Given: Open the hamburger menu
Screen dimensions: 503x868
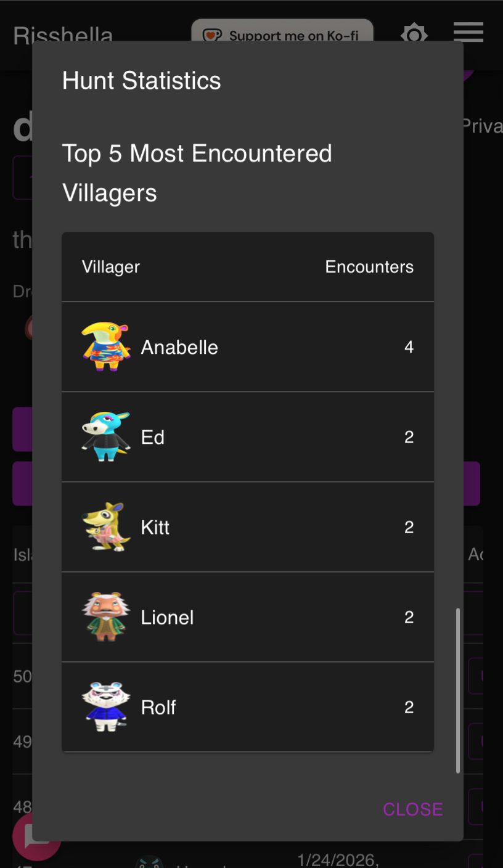Looking at the screenshot, I should (468, 32).
